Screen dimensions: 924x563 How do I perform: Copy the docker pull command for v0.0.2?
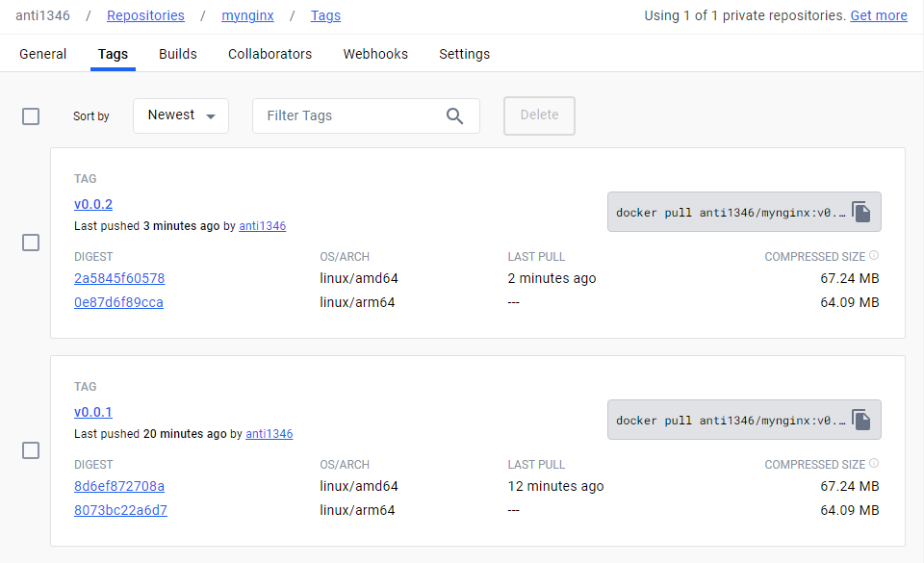click(x=860, y=212)
